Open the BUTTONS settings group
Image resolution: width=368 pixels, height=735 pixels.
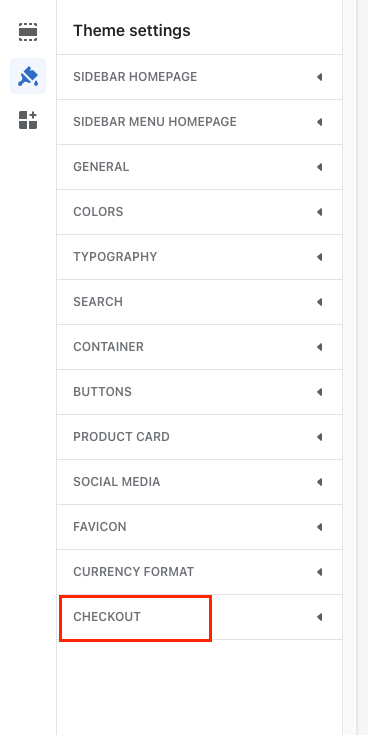click(199, 392)
